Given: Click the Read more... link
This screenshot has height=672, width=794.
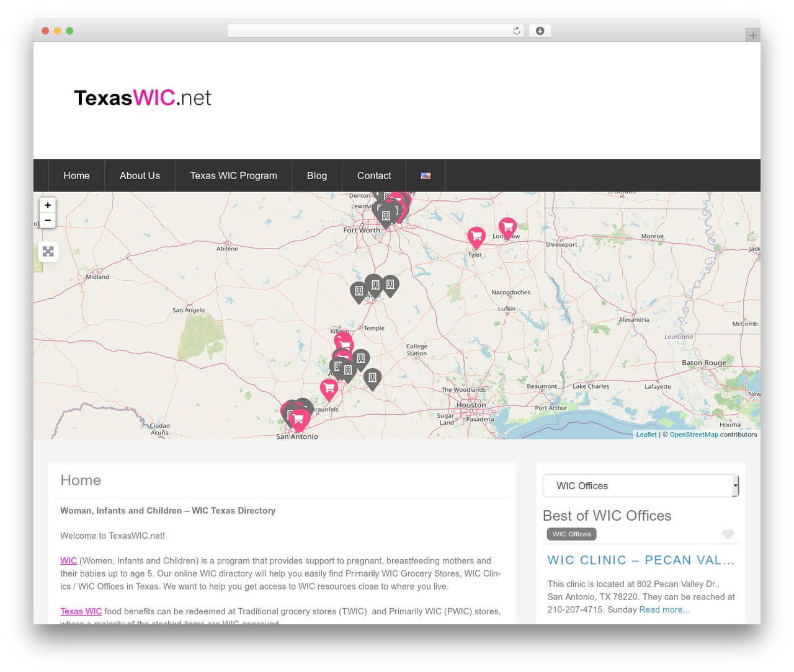Looking at the screenshot, I should (x=664, y=610).
